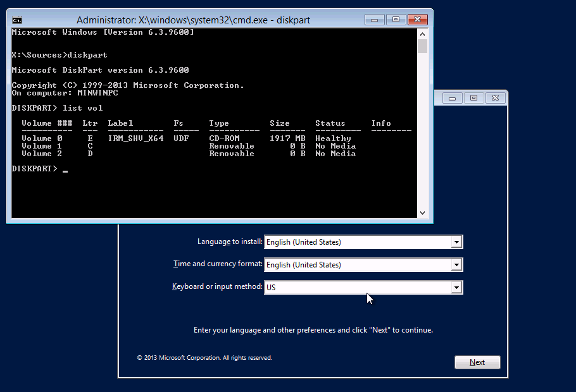Open the Keyboard or input method dropdown

point(456,288)
